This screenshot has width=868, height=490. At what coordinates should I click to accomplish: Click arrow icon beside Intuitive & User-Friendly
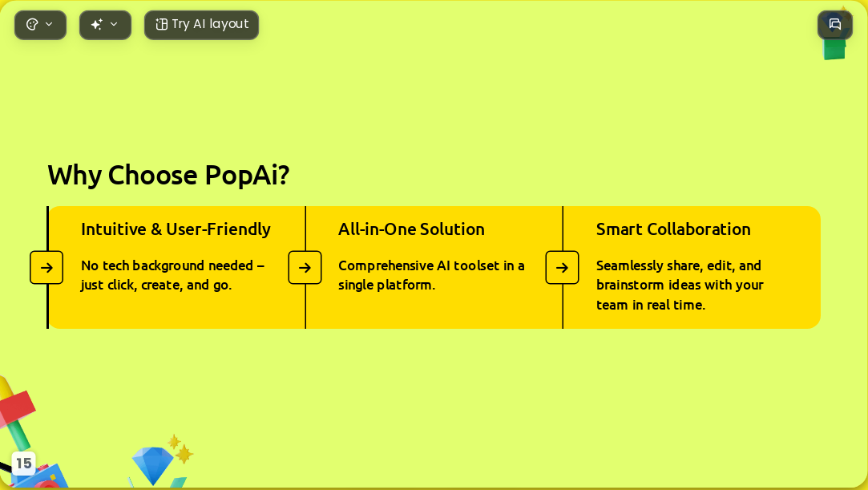(x=46, y=267)
